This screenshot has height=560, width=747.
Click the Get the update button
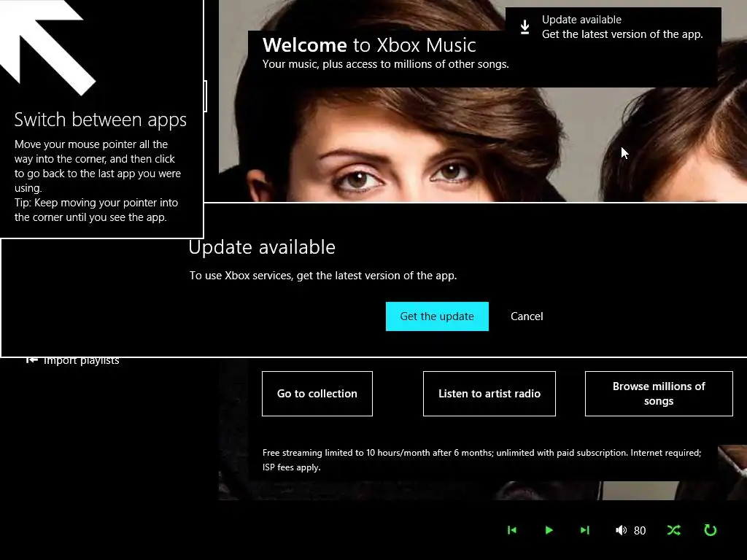point(437,316)
